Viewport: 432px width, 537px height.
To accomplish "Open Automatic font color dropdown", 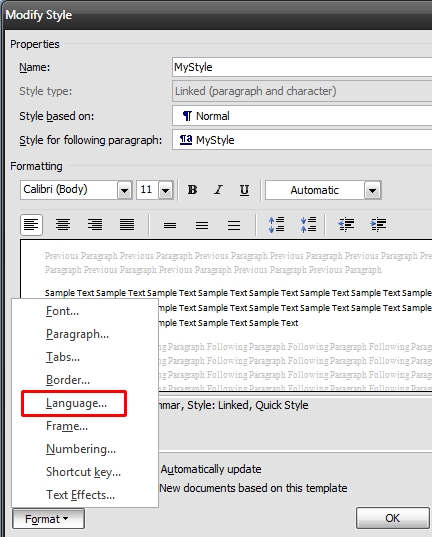I will click(373, 190).
